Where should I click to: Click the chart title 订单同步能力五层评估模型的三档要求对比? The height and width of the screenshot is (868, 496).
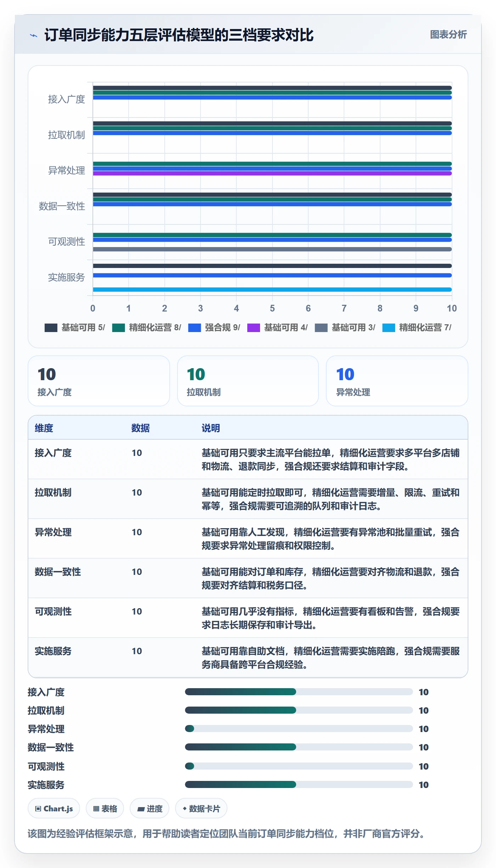[179, 35]
